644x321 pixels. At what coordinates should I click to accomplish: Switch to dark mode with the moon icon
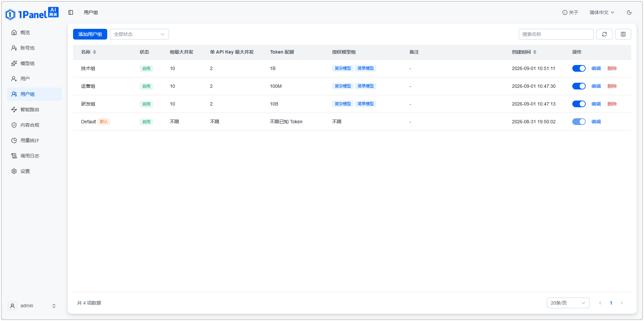coord(629,12)
